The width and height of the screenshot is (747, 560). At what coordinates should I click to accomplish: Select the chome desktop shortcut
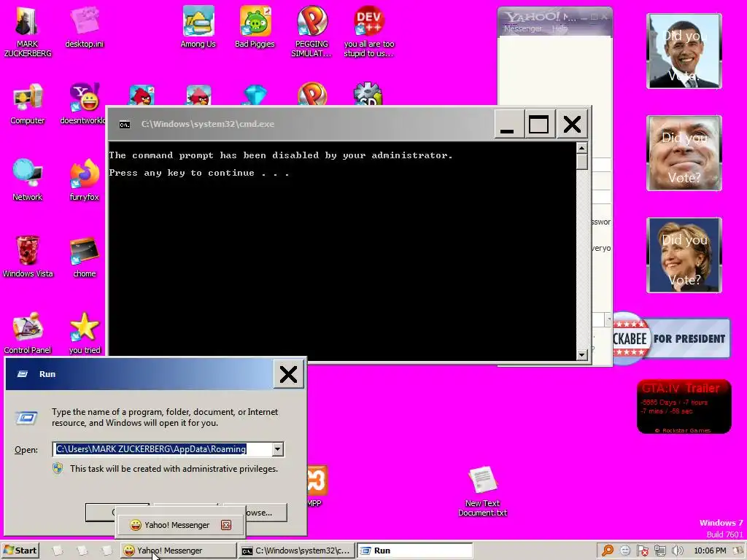point(85,257)
